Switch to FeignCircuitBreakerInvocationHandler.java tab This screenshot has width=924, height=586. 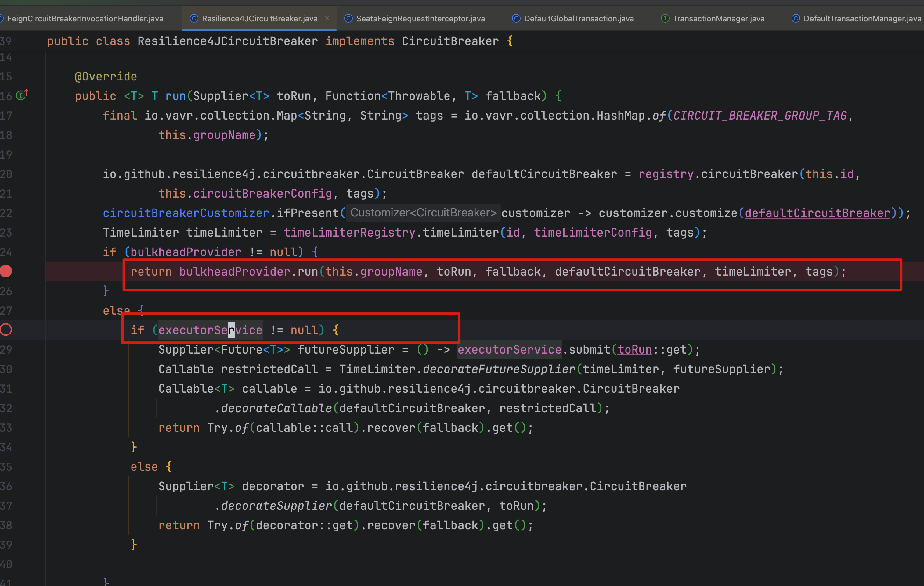click(85, 18)
